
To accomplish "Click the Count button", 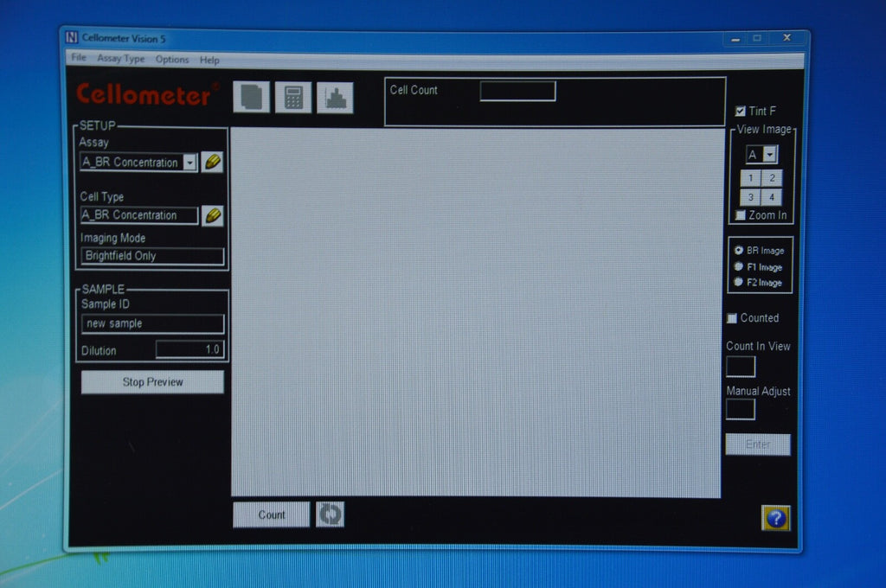I will pyautogui.click(x=271, y=514).
